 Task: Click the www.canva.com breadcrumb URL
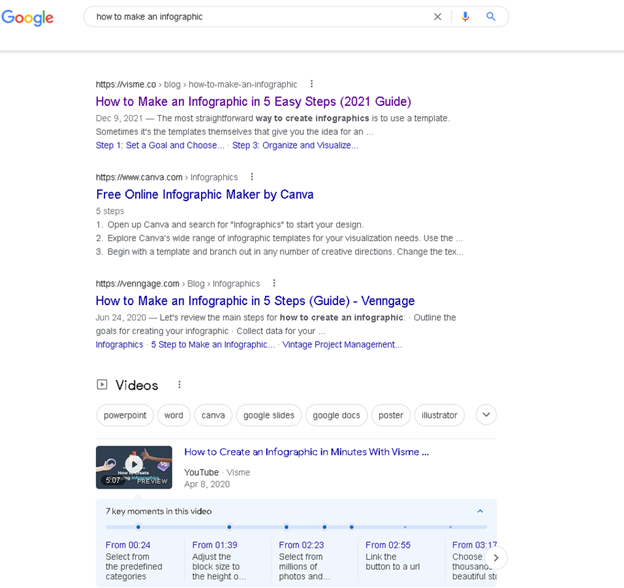coord(167,177)
